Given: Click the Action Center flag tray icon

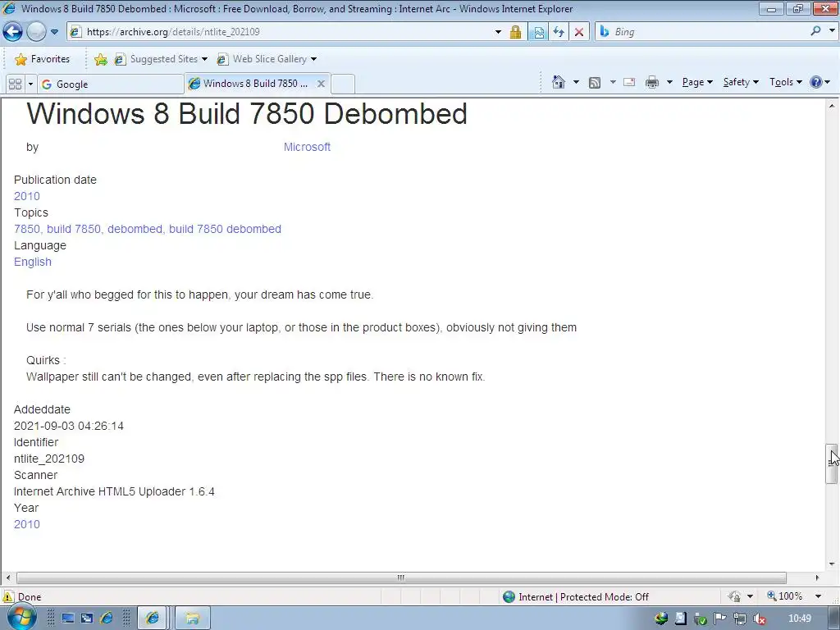Looking at the screenshot, I should coord(720,619).
